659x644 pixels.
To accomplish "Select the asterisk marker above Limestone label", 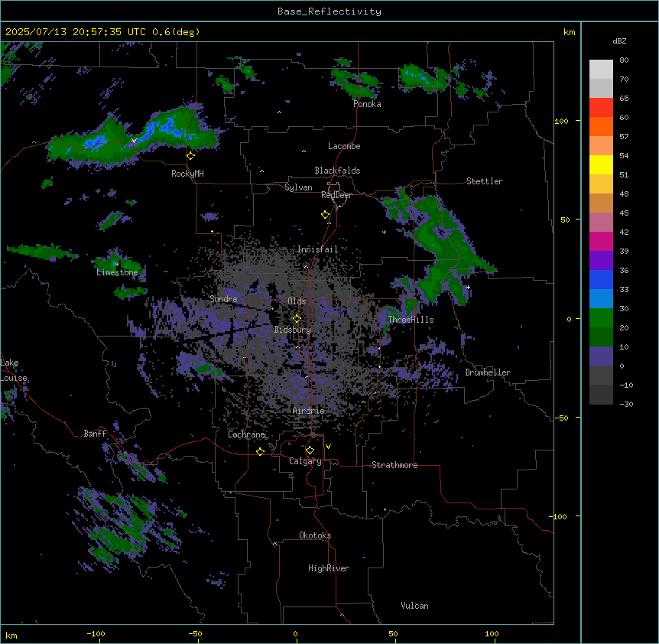I will pyautogui.click(x=117, y=265).
